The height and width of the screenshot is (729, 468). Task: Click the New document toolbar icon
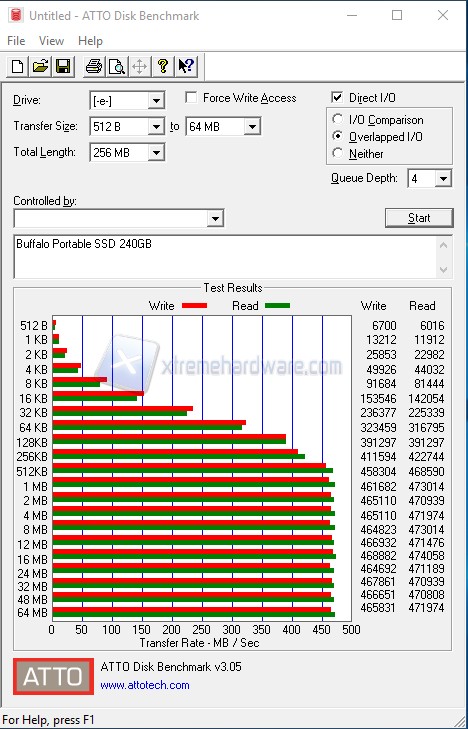pos(18,66)
